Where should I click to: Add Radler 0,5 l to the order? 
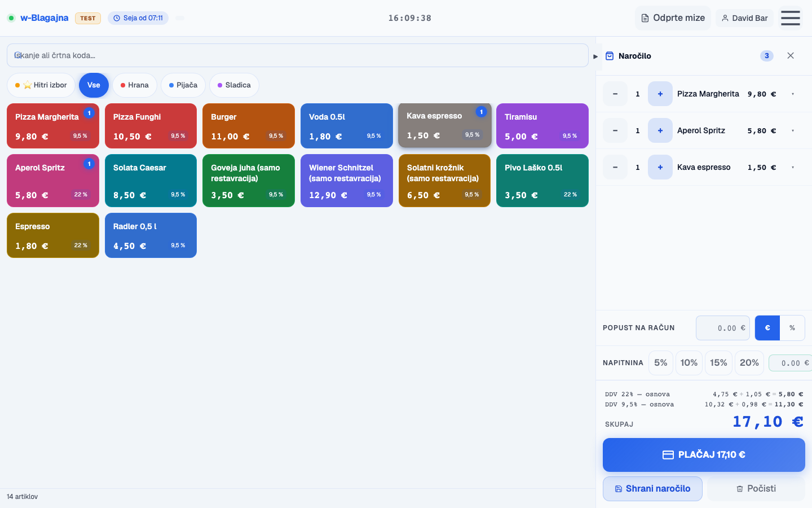(x=151, y=235)
